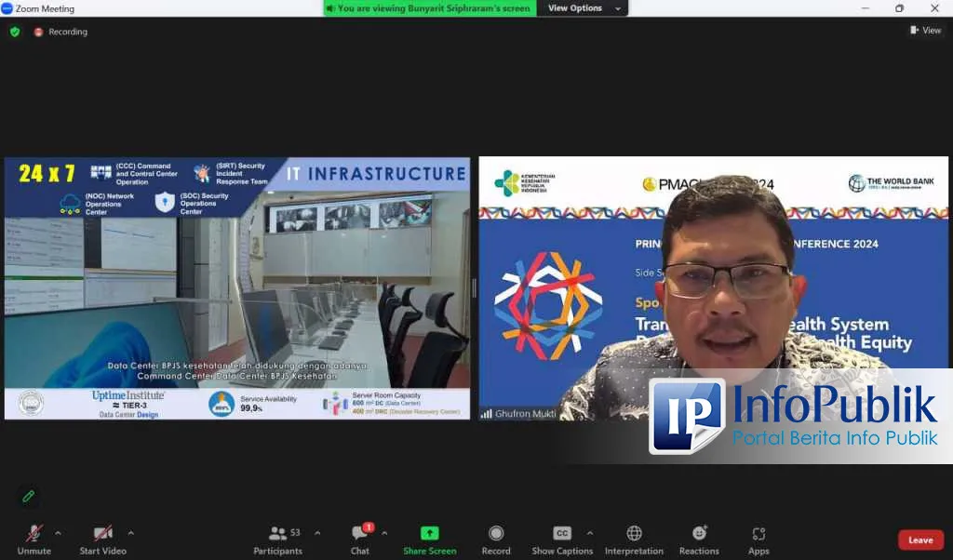This screenshot has width=953, height=560.
Task: Click the divider handle between screen and video
Action: point(474,287)
